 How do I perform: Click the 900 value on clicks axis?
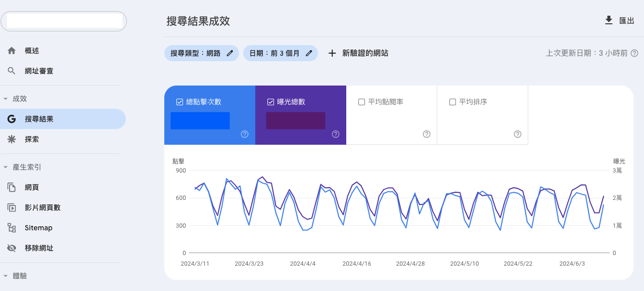[x=181, y=171]
